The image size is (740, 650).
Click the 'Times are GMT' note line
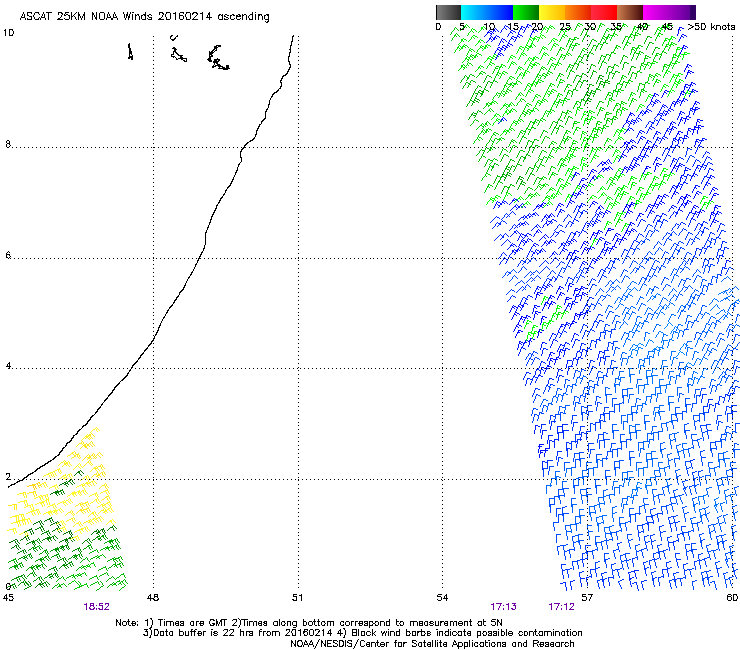tap(309, 623)
